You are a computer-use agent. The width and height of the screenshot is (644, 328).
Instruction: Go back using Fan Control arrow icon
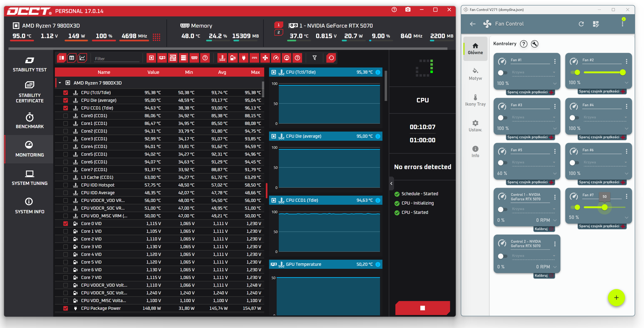pyautogui.click(x=473, y=24)
